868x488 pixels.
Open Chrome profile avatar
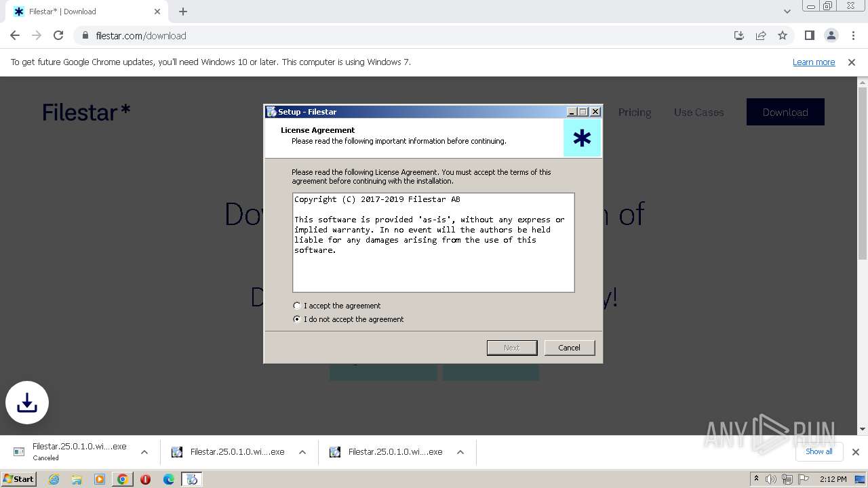click(x=831, y=35)
